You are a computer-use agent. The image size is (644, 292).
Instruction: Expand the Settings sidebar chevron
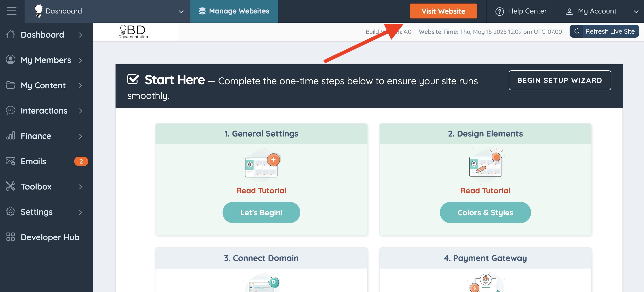(81, 212)
